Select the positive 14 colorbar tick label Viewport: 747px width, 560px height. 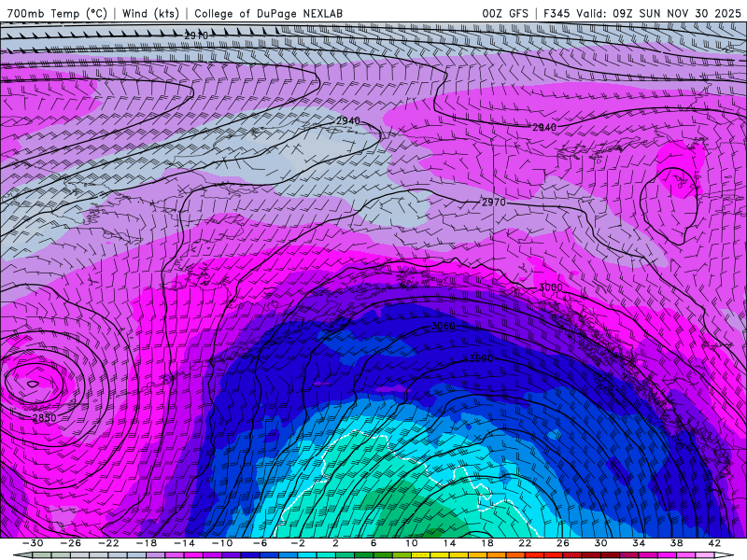pyautogui.click(x=449, y=543)
